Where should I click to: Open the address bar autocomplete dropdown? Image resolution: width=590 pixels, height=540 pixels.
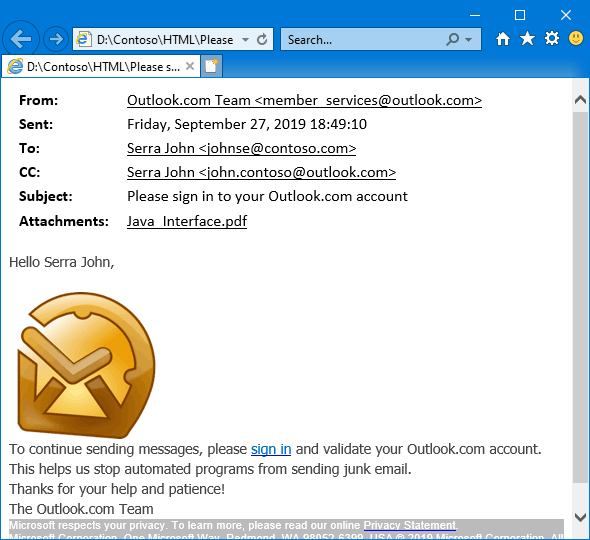tap(245, 40)
